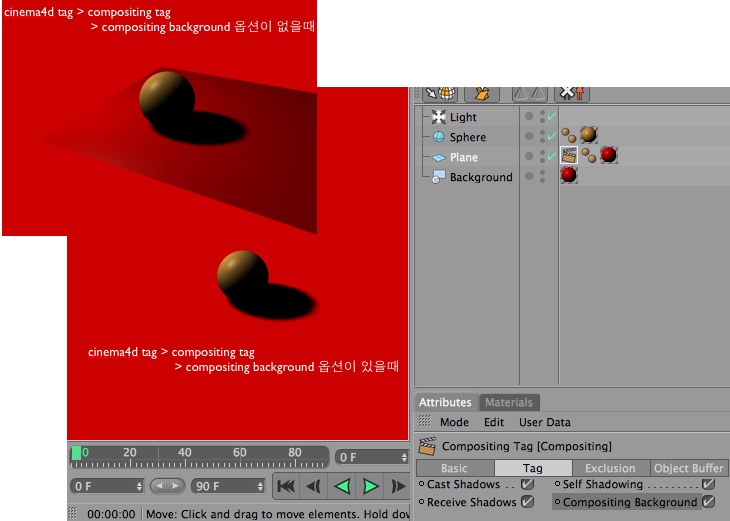Toggle Light visibility dots
The width and height of the screenshot is (730, 521).
[542, 116]
